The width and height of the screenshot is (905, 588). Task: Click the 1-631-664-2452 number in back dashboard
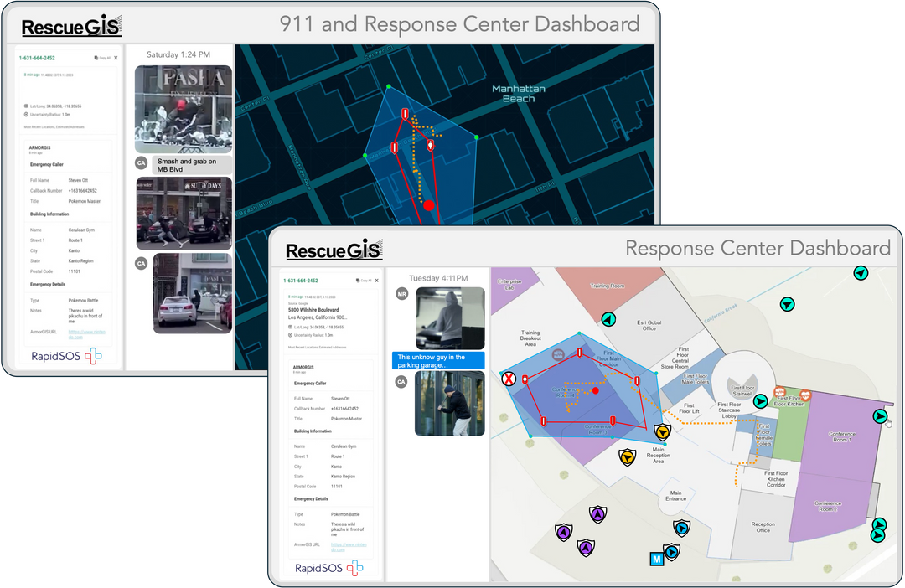(x=39, y=58)
